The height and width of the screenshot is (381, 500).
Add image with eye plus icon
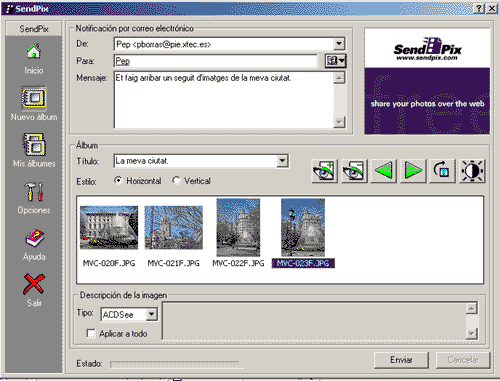(324, 171)
